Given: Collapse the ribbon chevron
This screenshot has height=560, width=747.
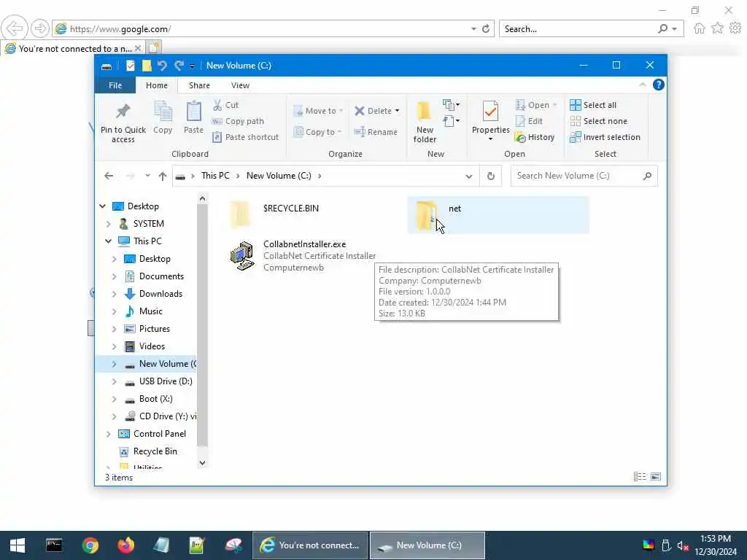Looking at the screenshot, I should coord(642,85).
